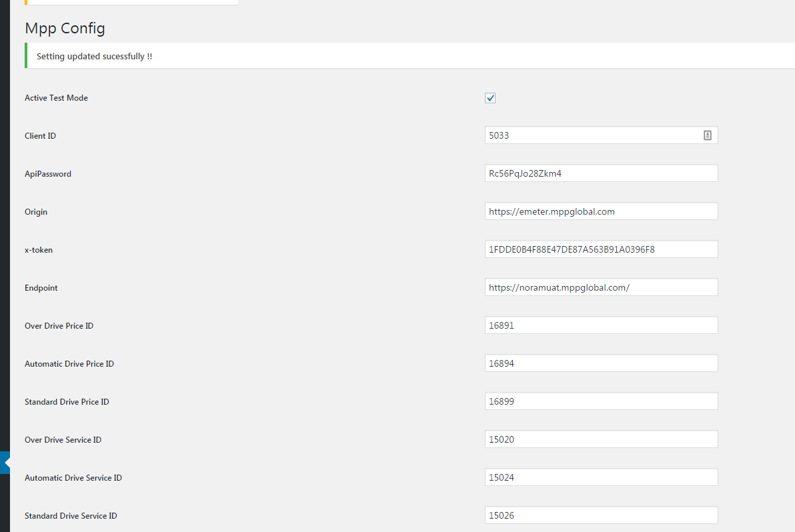
Task: Click the Over Drive Service ID label
Action: pos(63,440)
